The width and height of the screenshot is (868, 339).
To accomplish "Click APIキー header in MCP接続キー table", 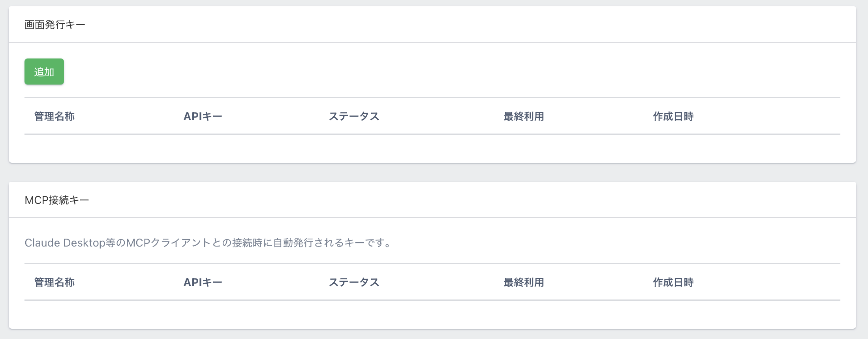I will click(x=203, y=282).
